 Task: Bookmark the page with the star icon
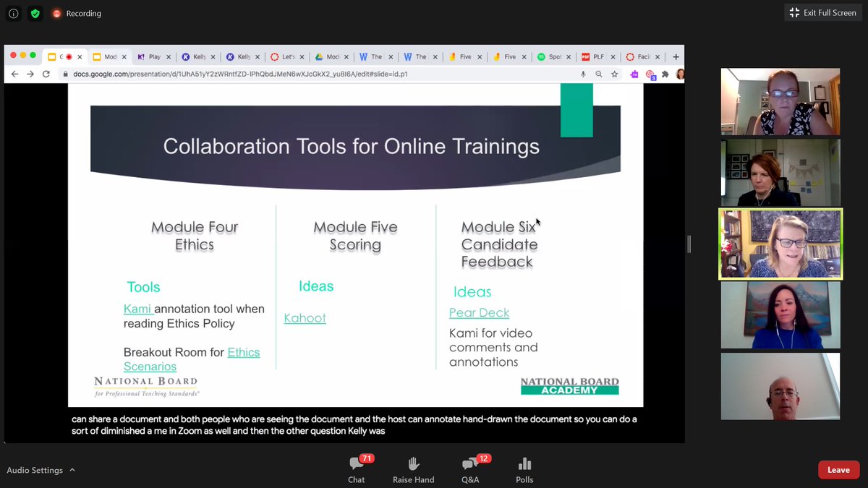click(x=614, y=74)
